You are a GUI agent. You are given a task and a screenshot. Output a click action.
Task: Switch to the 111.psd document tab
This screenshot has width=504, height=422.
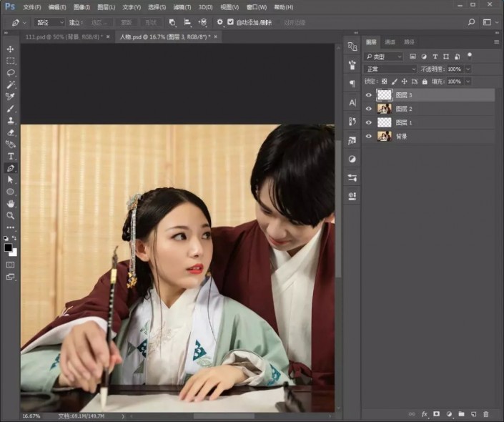pyautogui.click(x=64, y=37)
